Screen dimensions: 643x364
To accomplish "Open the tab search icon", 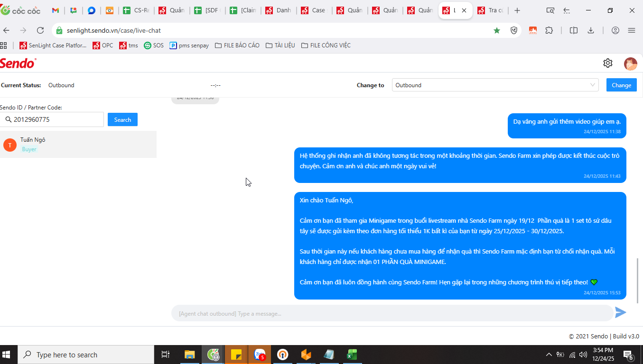I will tap(550, 10).
